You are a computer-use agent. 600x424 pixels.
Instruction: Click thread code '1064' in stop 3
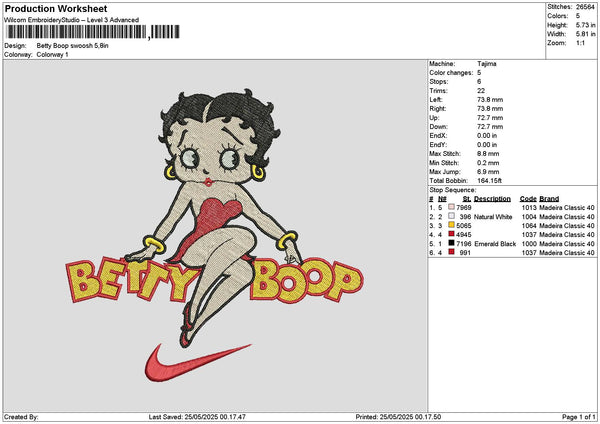pos(529,226)
